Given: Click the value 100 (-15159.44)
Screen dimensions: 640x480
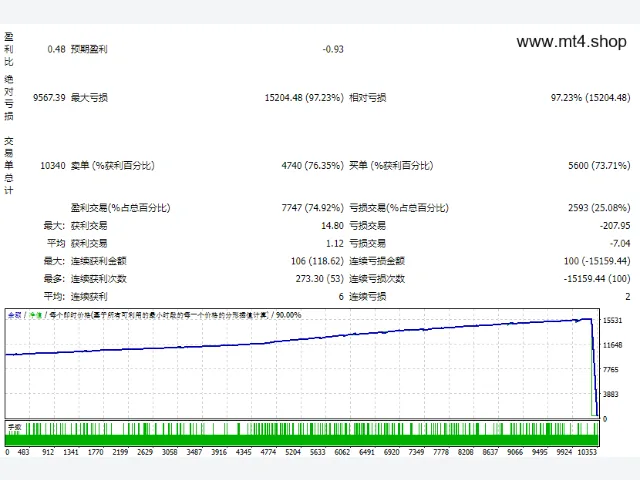Looking at the screenshot, I should pos(597,261).
